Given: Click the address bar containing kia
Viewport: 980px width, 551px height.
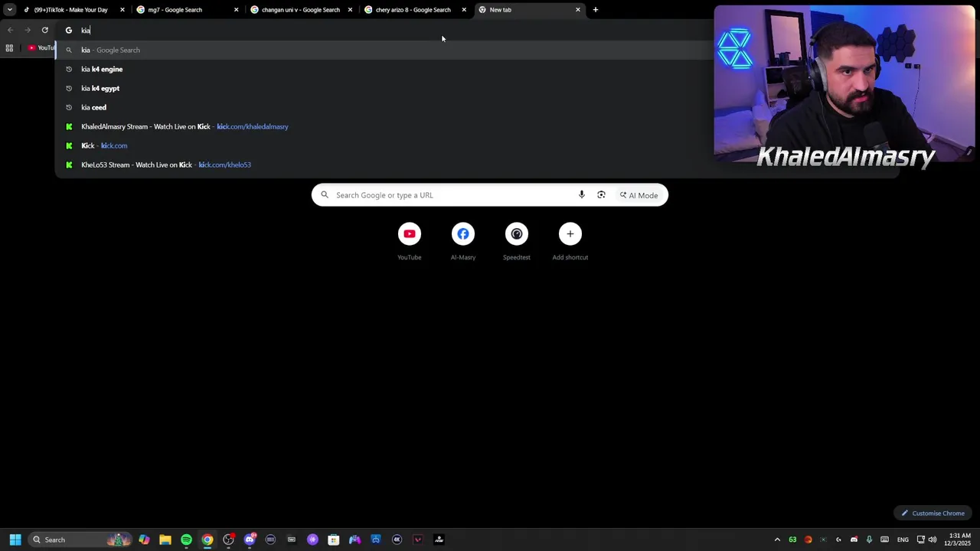Looking at the screenshot, I should (383, 31).
